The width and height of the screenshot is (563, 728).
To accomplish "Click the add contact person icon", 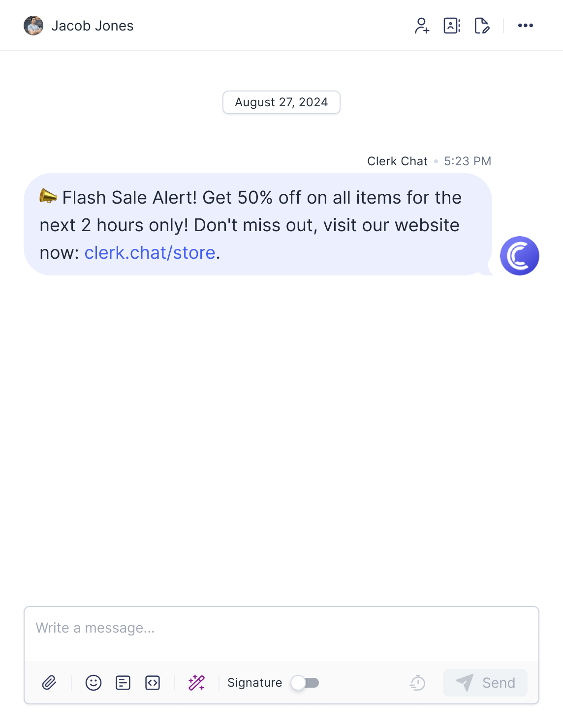I will (x=422, y=26).
